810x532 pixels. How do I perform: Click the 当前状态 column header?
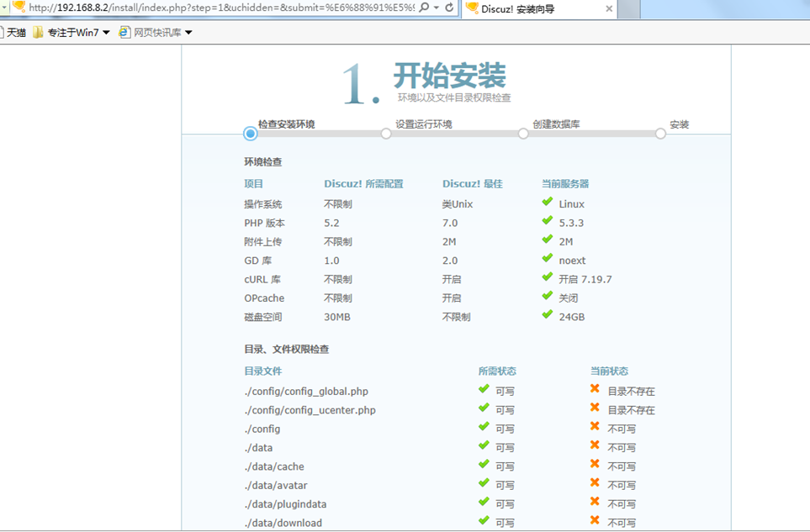pyautogui.click(x=609, y=371)
